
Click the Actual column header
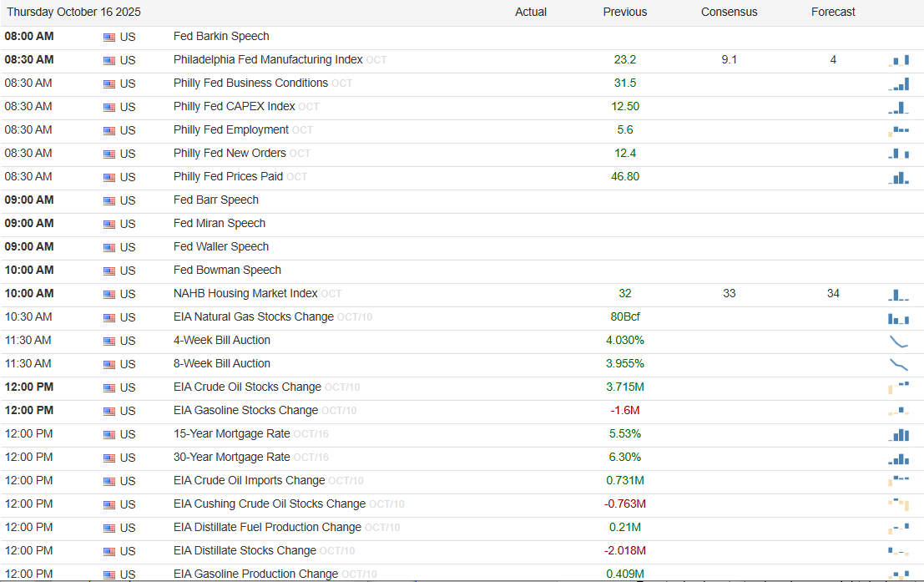(530, 12)
